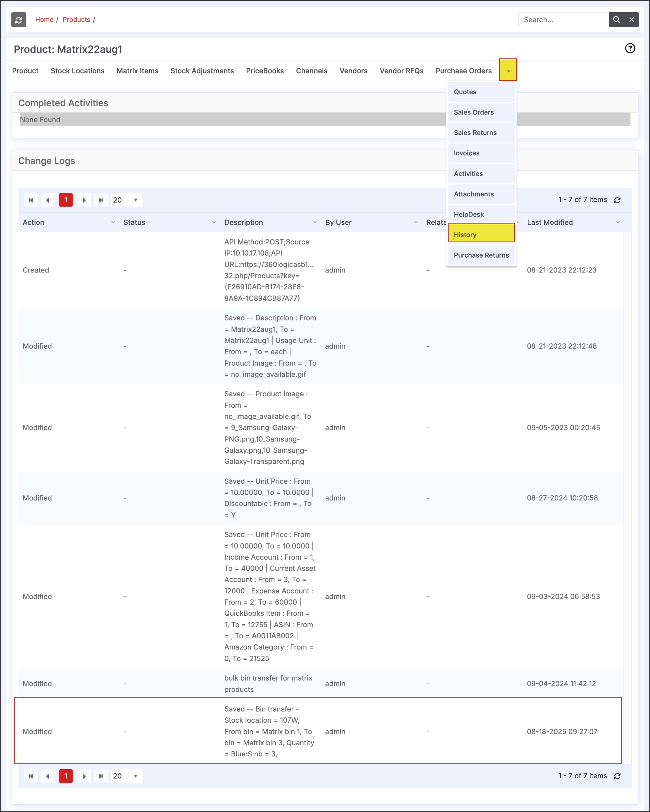Sort by the Description column header

tap(243, 222)
